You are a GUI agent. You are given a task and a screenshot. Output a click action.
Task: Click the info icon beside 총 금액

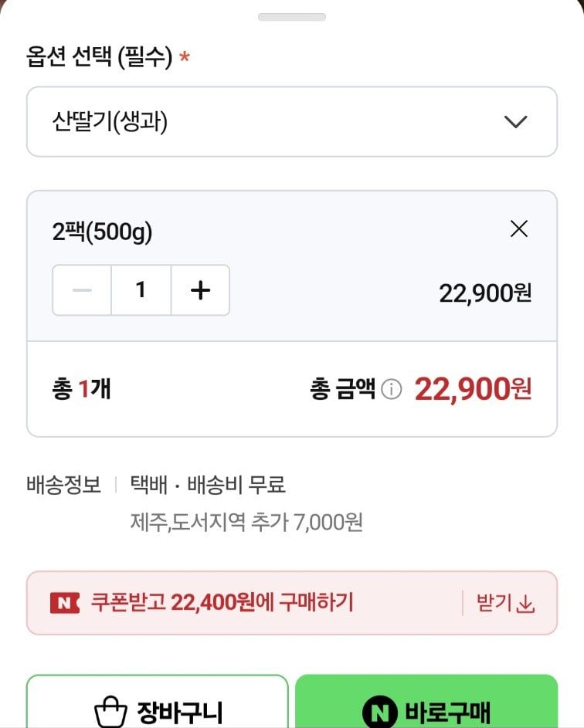[392, 391]
